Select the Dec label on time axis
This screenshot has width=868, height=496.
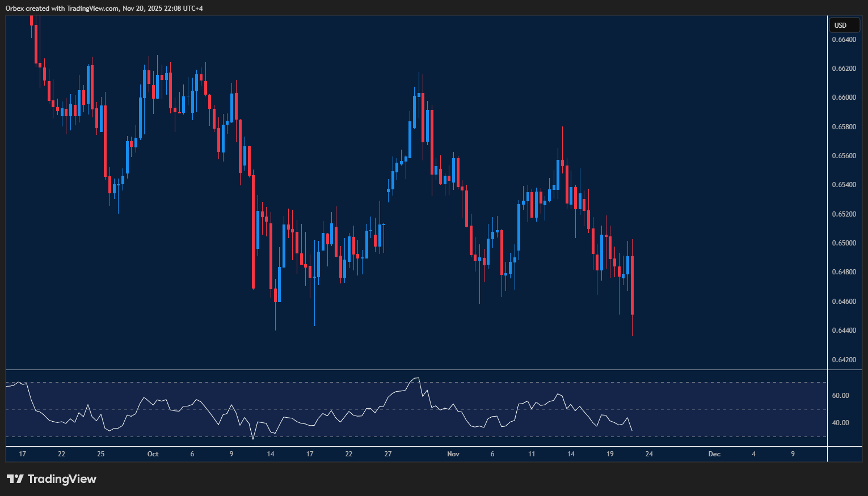714,453
